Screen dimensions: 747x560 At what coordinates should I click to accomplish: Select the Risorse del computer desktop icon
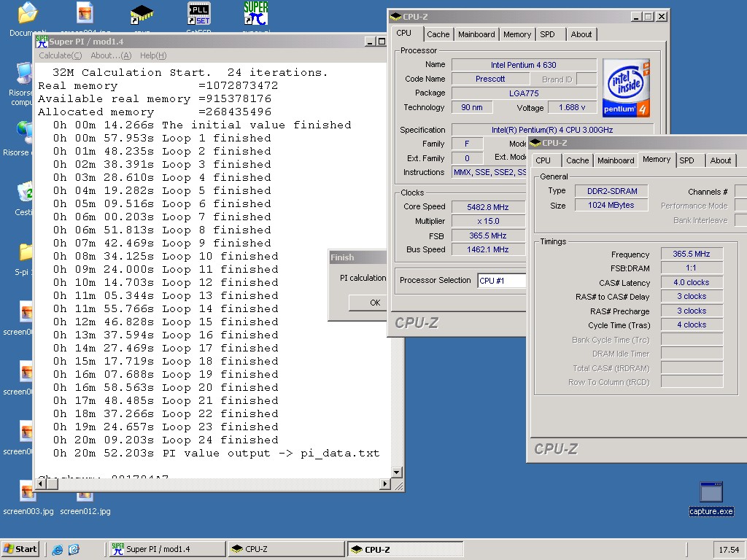(24, 73)
